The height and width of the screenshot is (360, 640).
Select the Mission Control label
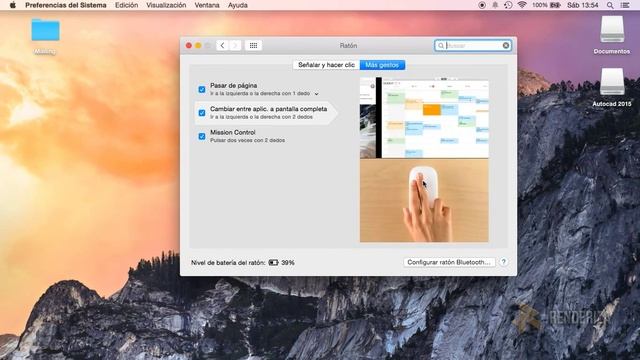click(233, 132)
